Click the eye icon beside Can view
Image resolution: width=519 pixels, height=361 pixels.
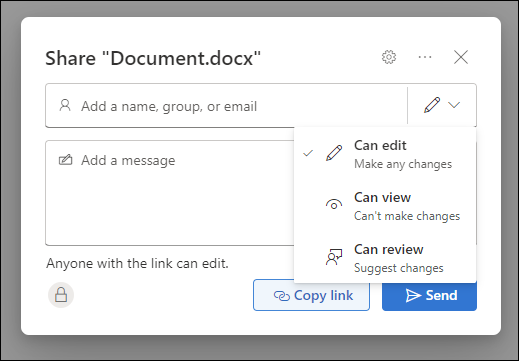pos(334,204)
